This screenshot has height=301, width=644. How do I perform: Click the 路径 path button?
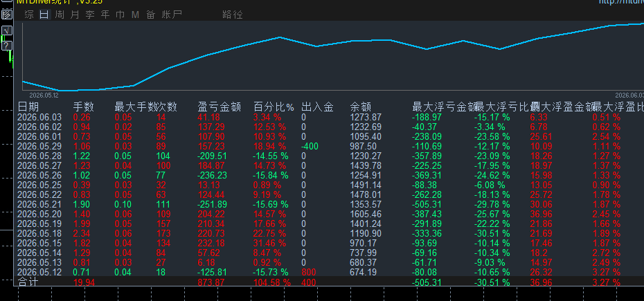233,15
